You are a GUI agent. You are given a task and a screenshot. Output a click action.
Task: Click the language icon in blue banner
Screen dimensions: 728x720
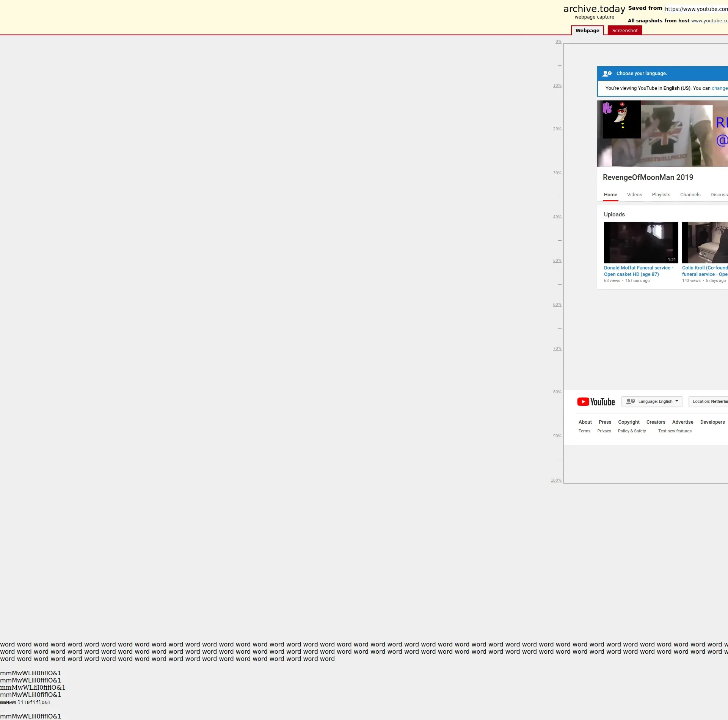pyautogui.click(x=607, y=74)
